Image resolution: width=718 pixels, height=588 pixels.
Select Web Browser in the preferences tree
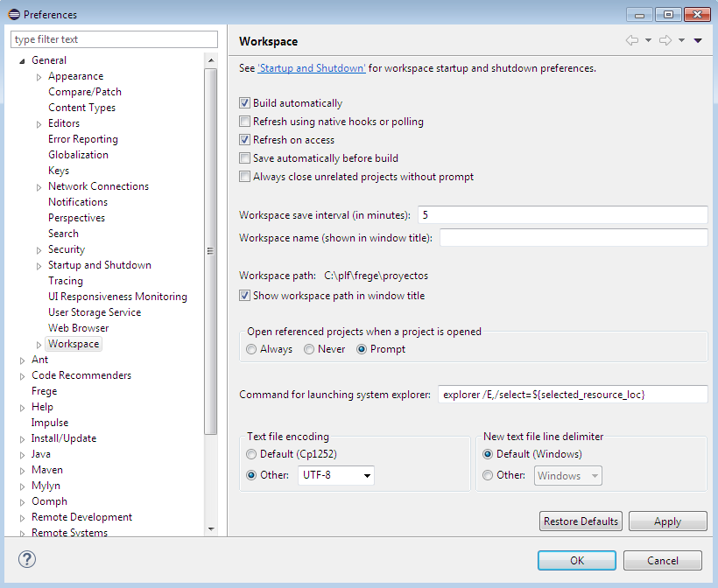(78, 328)
